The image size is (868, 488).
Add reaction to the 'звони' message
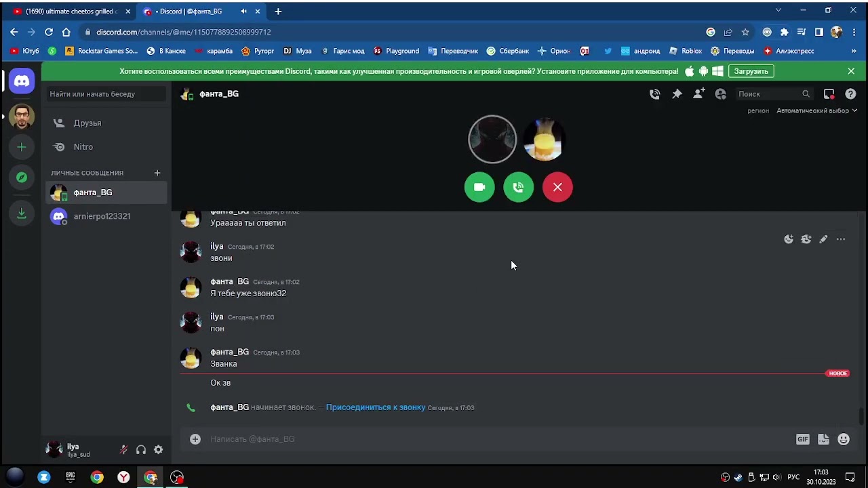789,239
